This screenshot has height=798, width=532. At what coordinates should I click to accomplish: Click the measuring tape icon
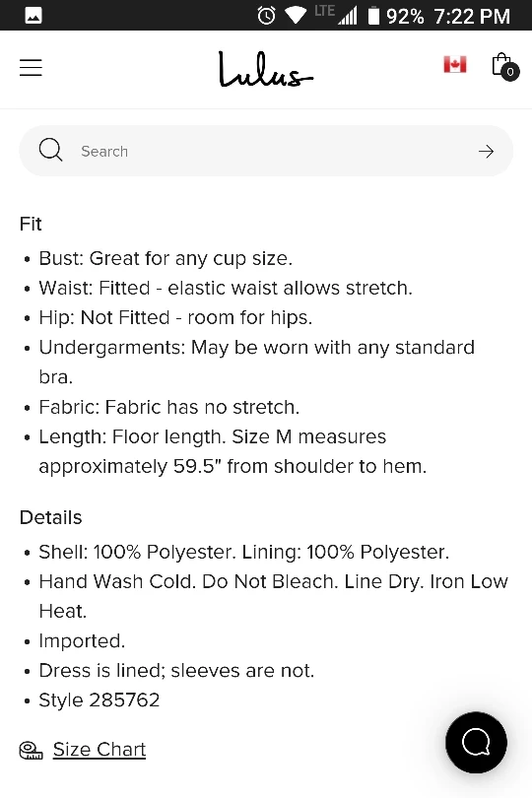coord(32,750)
